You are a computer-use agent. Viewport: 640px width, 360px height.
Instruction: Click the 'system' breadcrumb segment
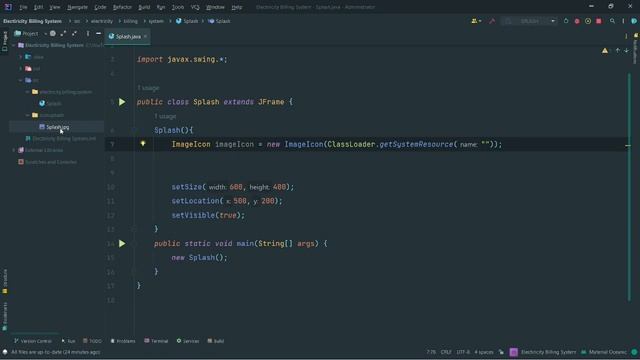156,21
